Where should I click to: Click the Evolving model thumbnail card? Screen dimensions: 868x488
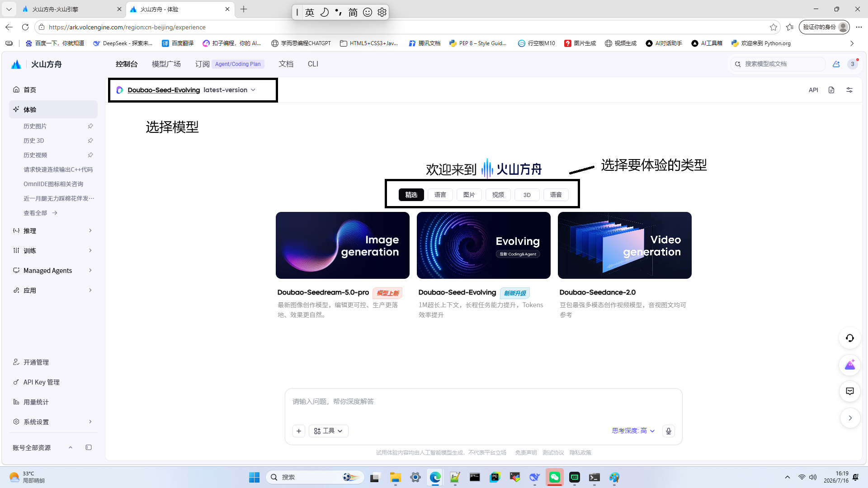(x=484, y=245)
